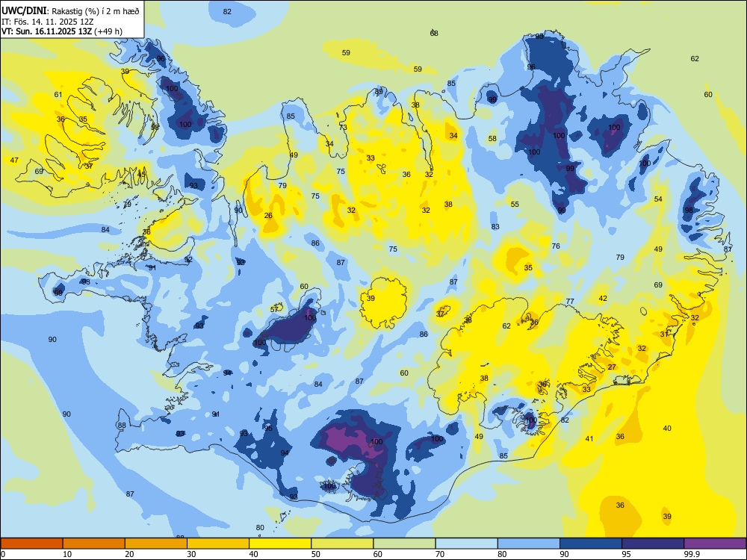Click the '10' legend tick label
Viewport: 747px width, 560px height.
[67, 554]
